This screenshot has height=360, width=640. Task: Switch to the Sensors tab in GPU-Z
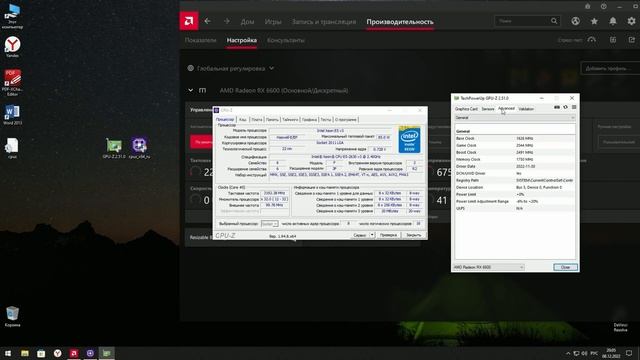(x=488, y=109)
